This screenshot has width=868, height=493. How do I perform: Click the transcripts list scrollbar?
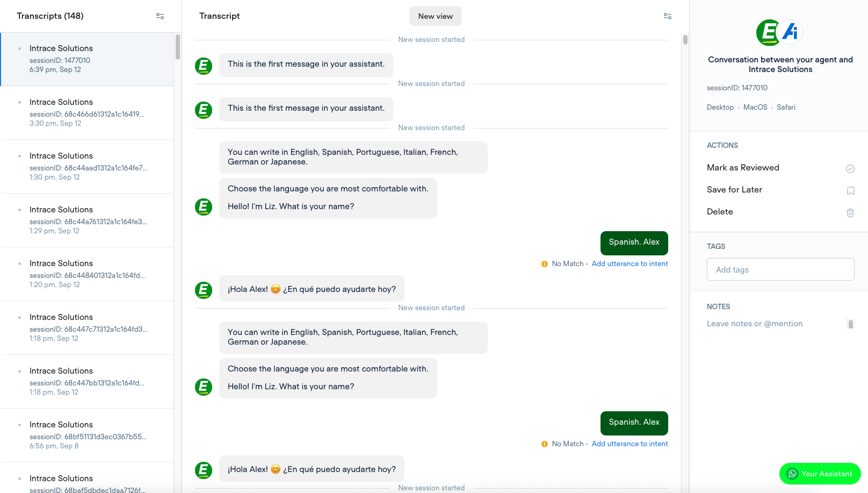tap(177, 47)
